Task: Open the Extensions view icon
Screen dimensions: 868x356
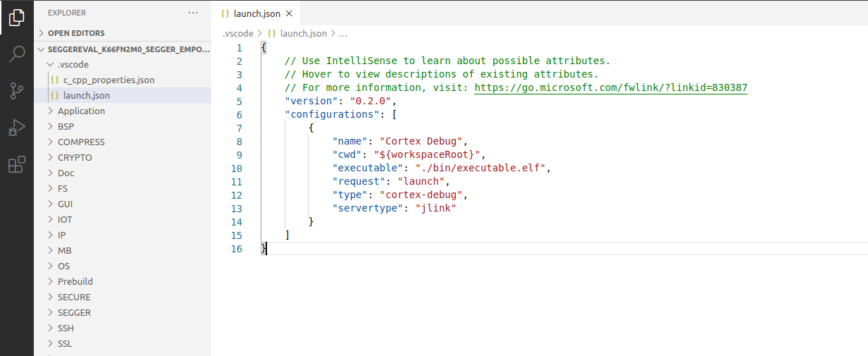Action: [16, 165]
